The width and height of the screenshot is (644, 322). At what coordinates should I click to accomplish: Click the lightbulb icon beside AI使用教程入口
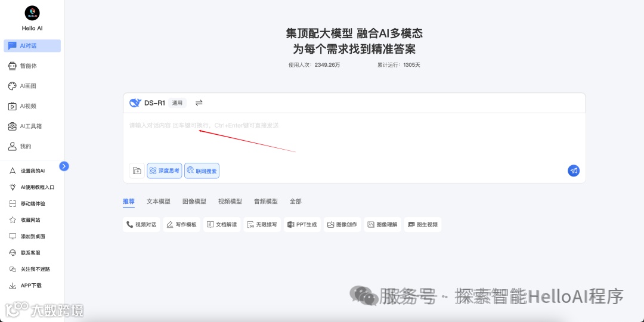pyautogui.click(x=13, y=187)
